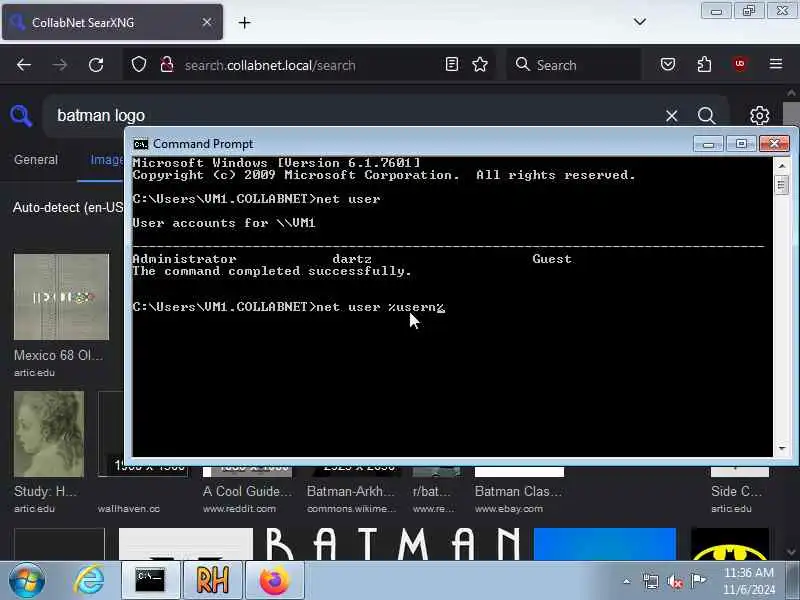800x600 pixels.
Task: Open the Firefox hamburger menu
Action: 776,64
